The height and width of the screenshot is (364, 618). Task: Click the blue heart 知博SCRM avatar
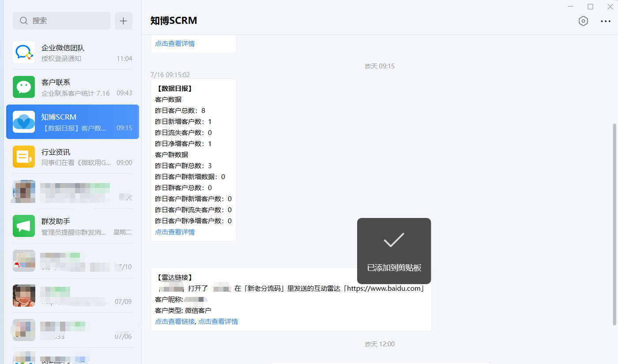coord(24,122)
